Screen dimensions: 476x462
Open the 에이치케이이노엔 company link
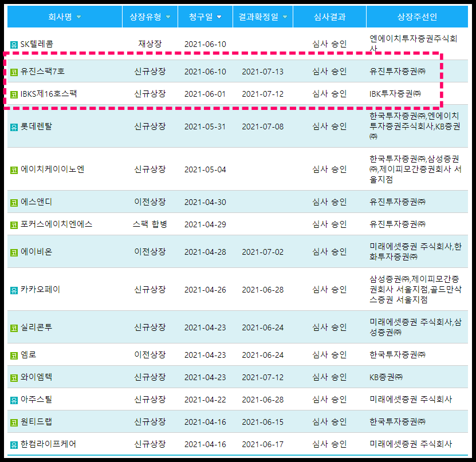tap(52, 169)
